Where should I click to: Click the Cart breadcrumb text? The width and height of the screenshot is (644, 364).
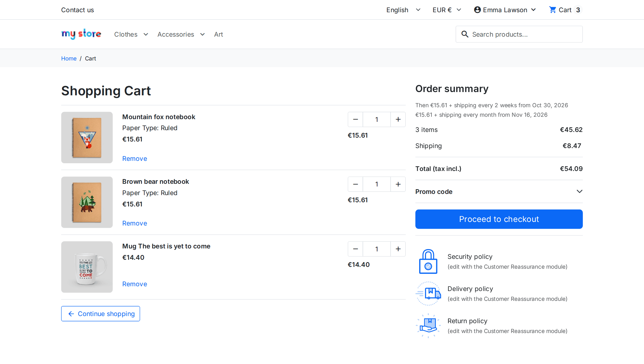tap(90, 58)
